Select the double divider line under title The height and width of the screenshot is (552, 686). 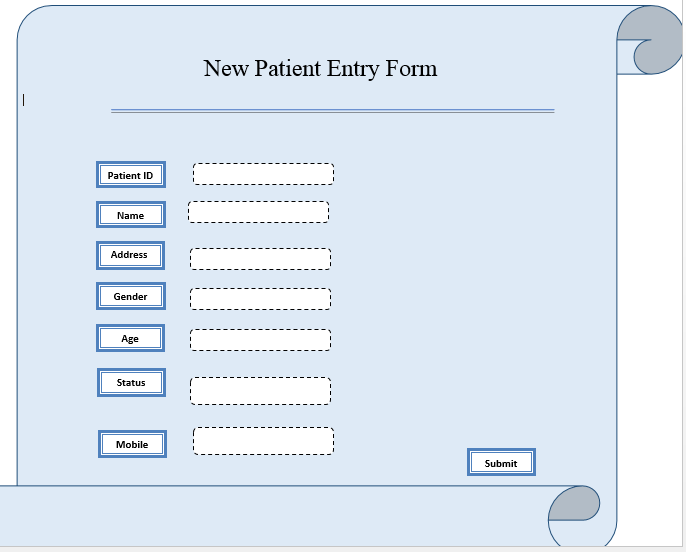point(332,111)
